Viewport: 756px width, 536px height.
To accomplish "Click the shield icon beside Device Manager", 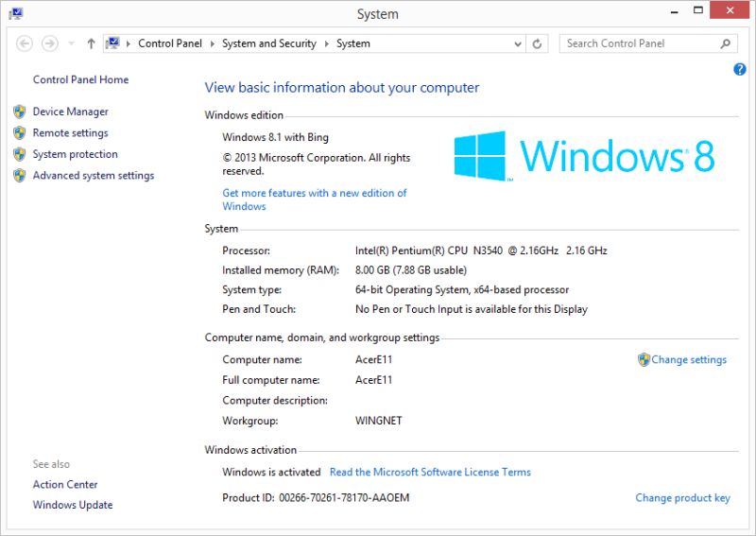I will pyautogui.click(x=20, y=112).
